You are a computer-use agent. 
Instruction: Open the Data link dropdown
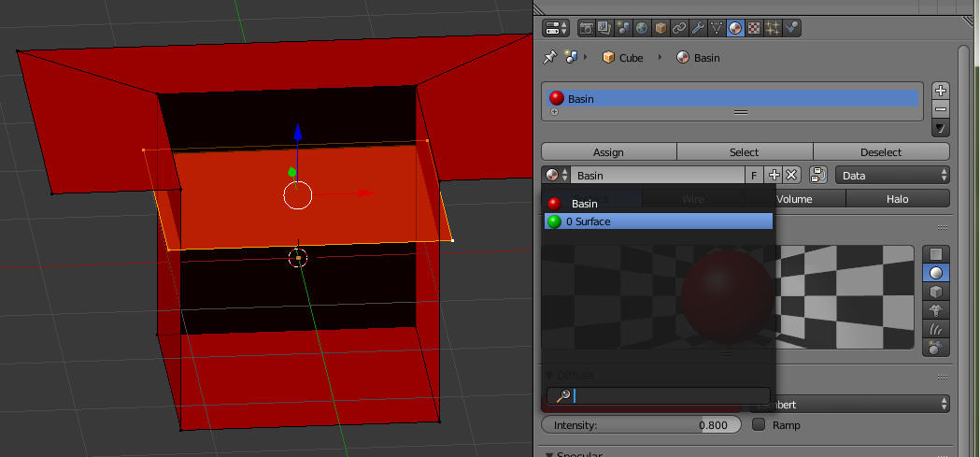(x=892, y=175)
